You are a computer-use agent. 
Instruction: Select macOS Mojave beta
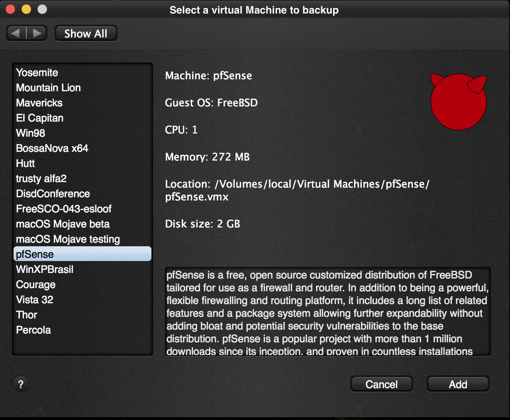(82, 224)
